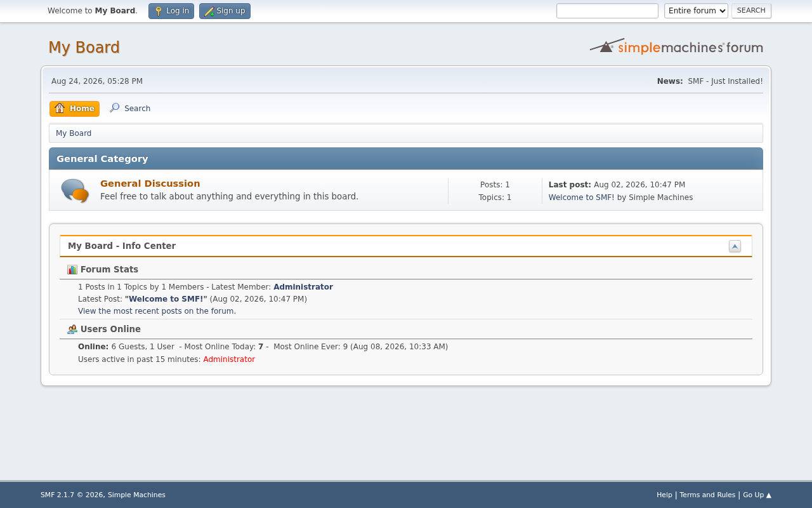Viewport: 812px width, 508px height.
Task: Click the General Discussion board speech-bubble icon
Action: coord(75,190)
